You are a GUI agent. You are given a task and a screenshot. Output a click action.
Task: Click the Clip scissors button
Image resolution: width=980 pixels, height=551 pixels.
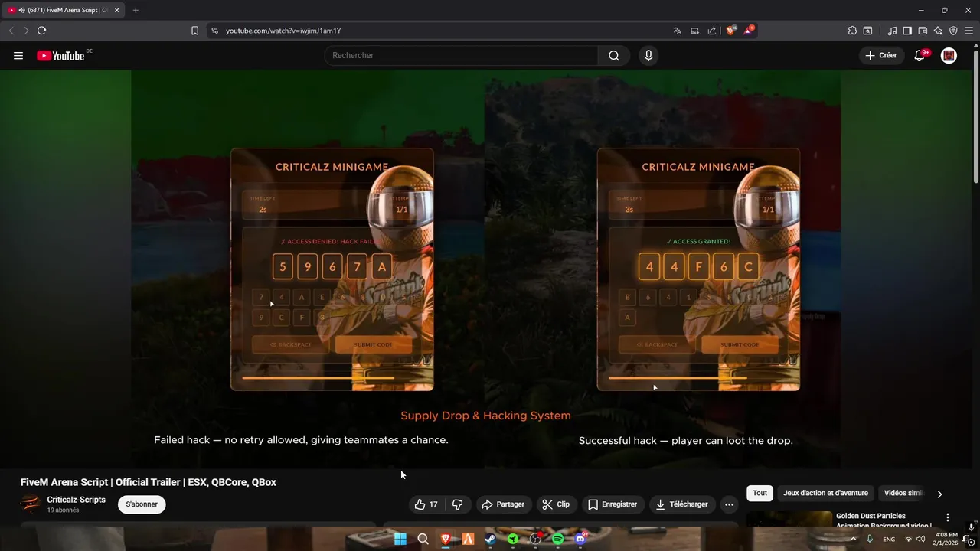click(x=556, y=504)
